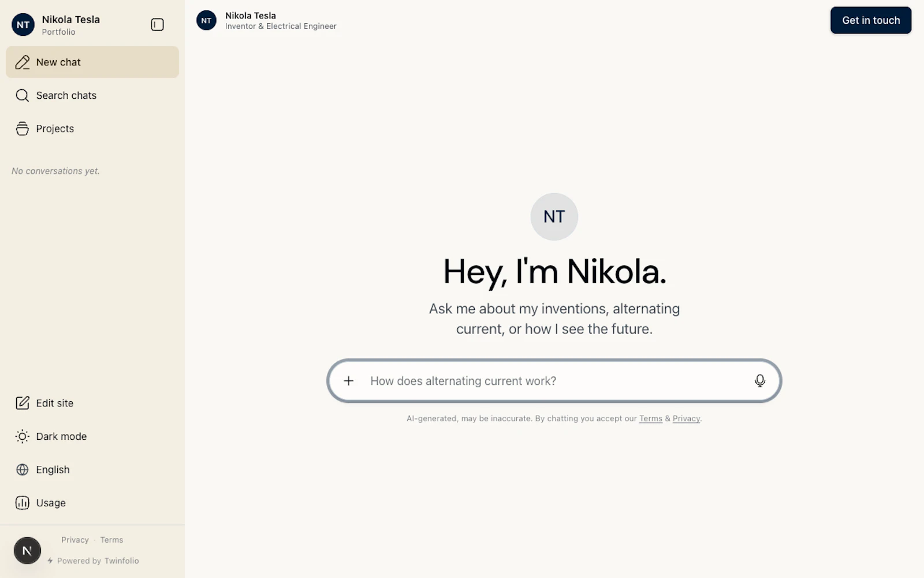Click the "Inventor & Electrical Engineer" subtitle
Screen dimensions: 924x578
pos(281,26)
